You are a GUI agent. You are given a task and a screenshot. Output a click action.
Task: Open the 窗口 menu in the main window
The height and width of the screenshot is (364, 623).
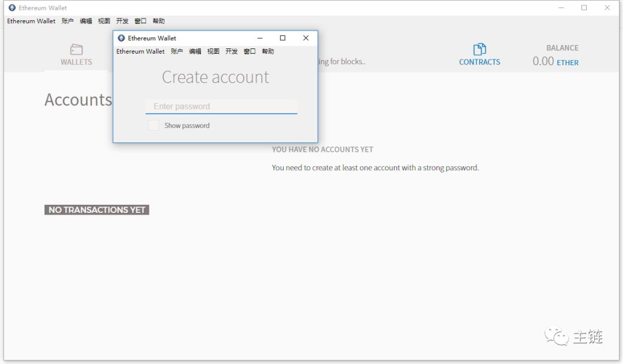(140, 21)
